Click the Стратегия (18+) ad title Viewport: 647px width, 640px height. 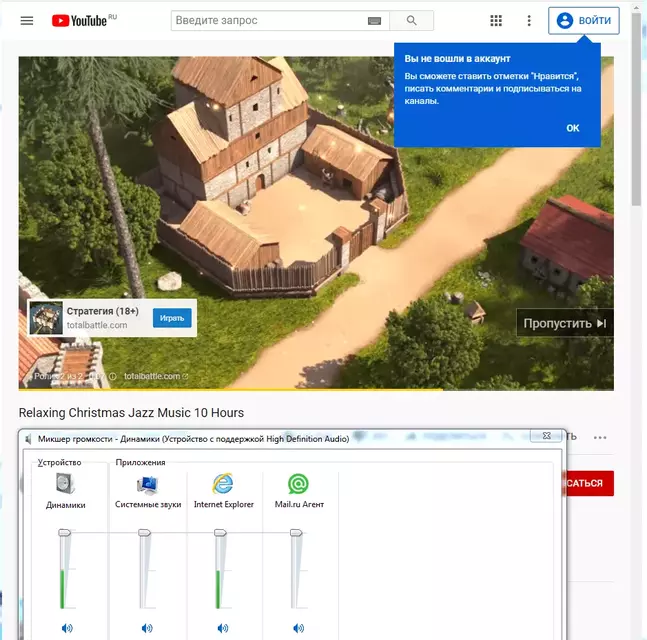click(103, 311)
